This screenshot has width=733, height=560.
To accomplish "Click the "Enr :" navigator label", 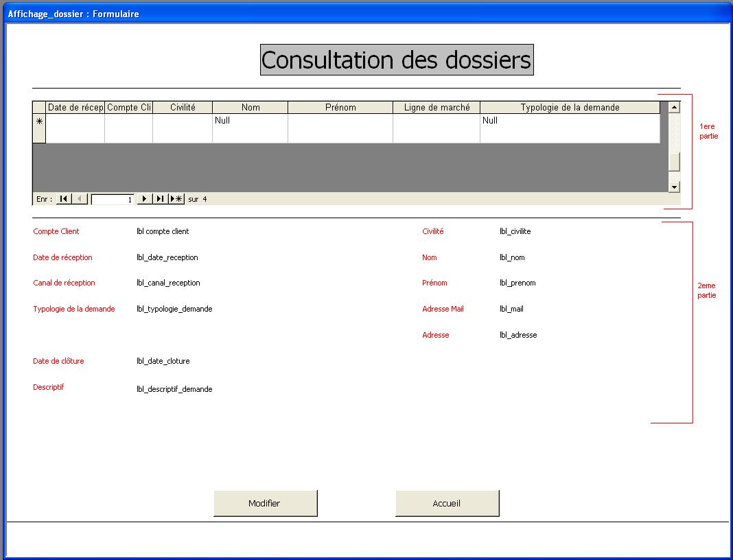I will [45, 199].
